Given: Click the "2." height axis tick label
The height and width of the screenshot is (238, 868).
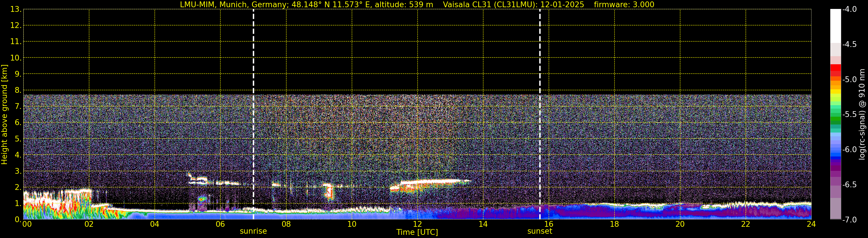Looking at the screenshot, I should [18, 187].
